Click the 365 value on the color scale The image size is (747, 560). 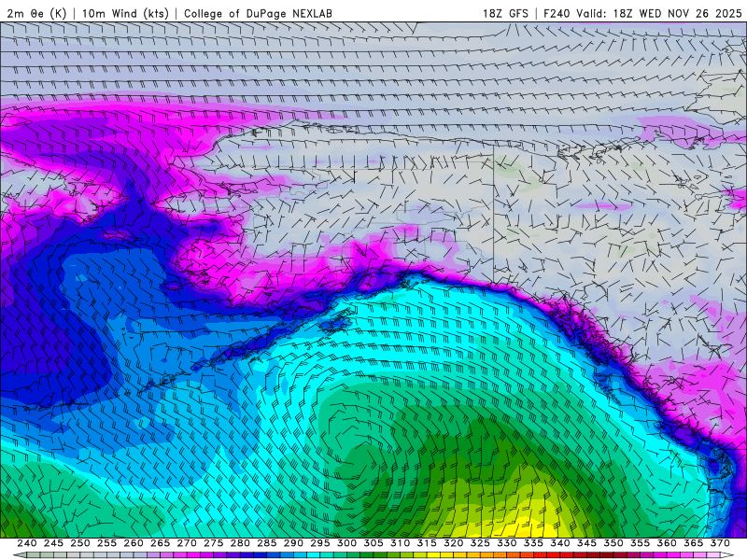click(x=694, y=543)
